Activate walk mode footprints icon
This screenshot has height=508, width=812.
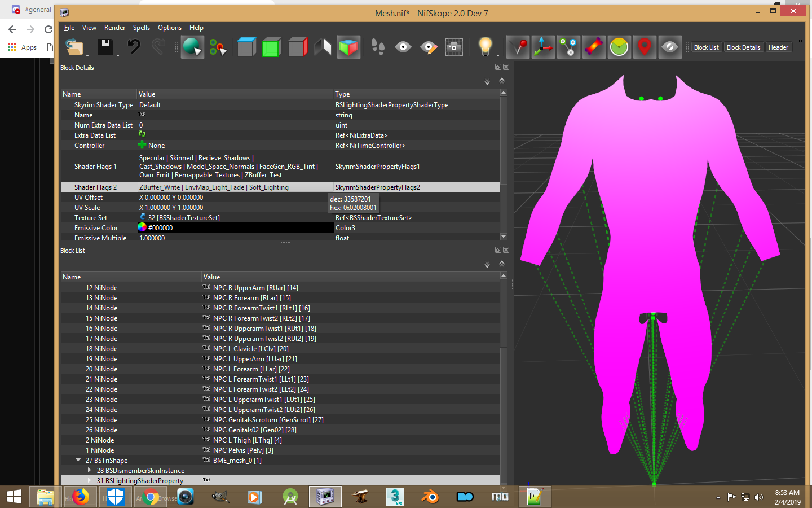click(x=377, y=47)
